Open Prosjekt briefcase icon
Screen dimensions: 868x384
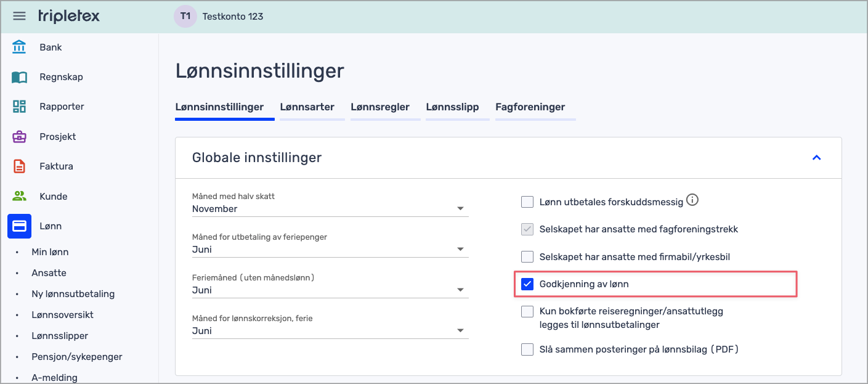[19, 137]
